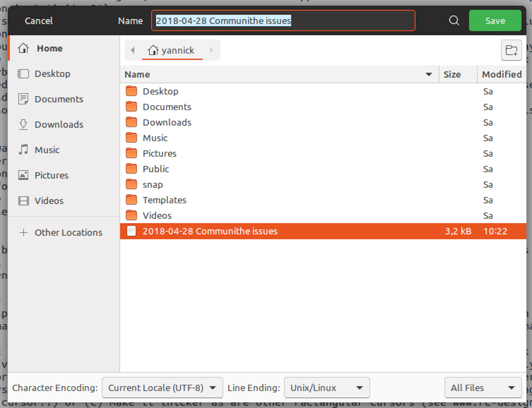Click the 3,2 kB size cell
Screen dimensions: 532x408
click(x=458, y=231)
